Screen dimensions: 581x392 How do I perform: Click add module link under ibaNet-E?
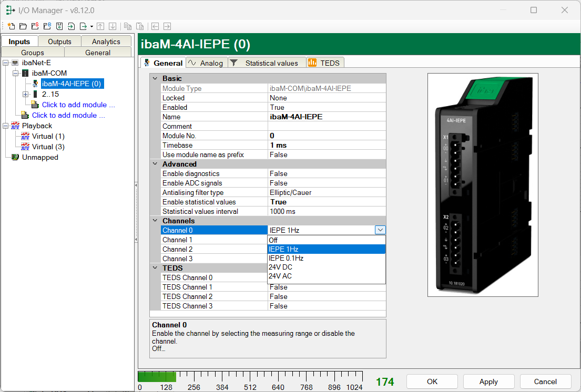coord(68,115)
